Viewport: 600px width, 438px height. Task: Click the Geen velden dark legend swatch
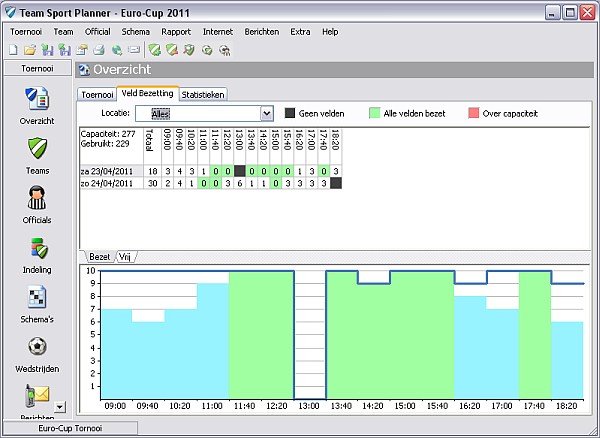(x=290, y=113)
